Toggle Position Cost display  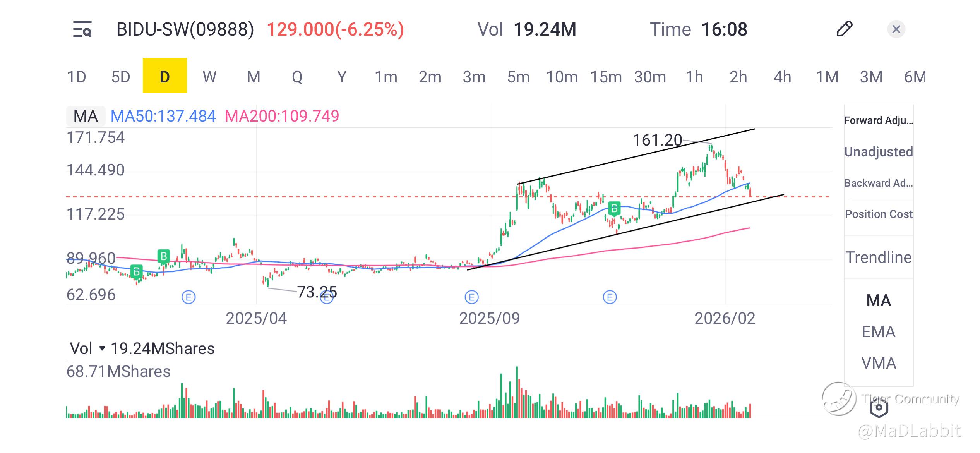[879, 214]
